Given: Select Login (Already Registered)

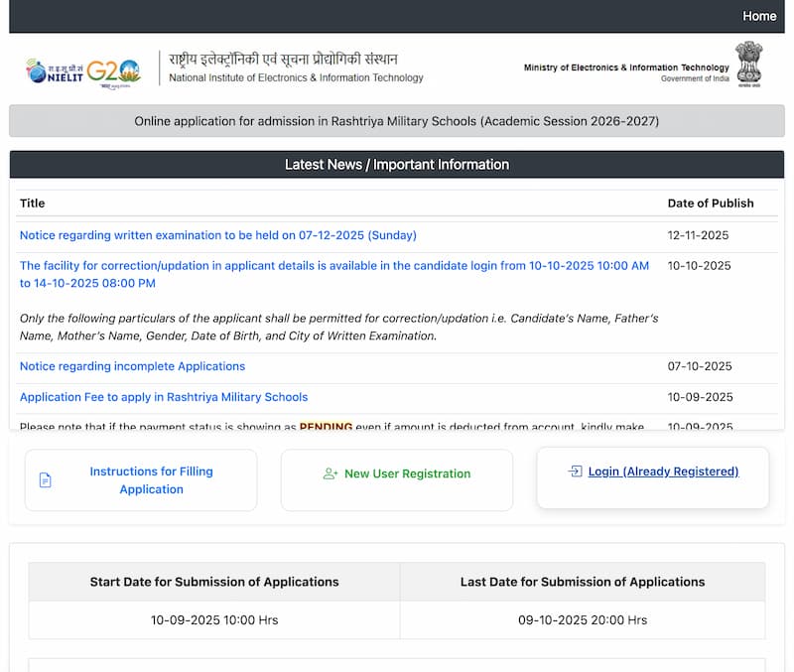Looking at the screenshot, I should [x=663, y=471].
